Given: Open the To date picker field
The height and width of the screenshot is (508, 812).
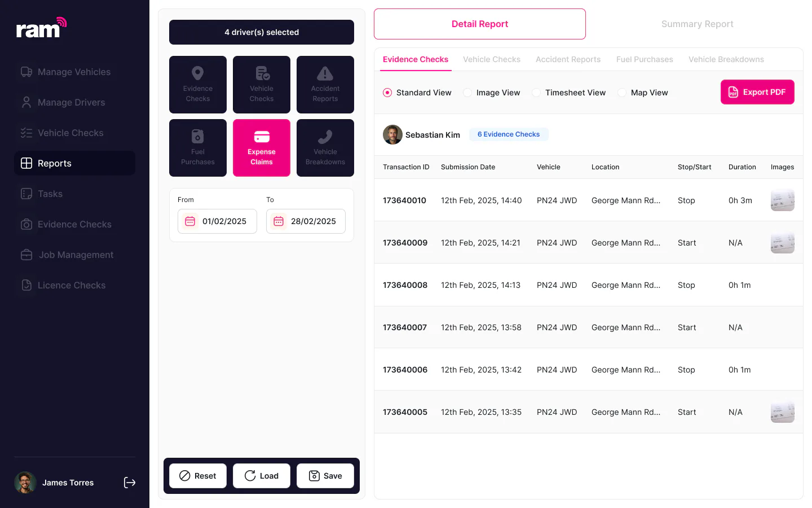Looking at the screenshot, I should (306, 221).
